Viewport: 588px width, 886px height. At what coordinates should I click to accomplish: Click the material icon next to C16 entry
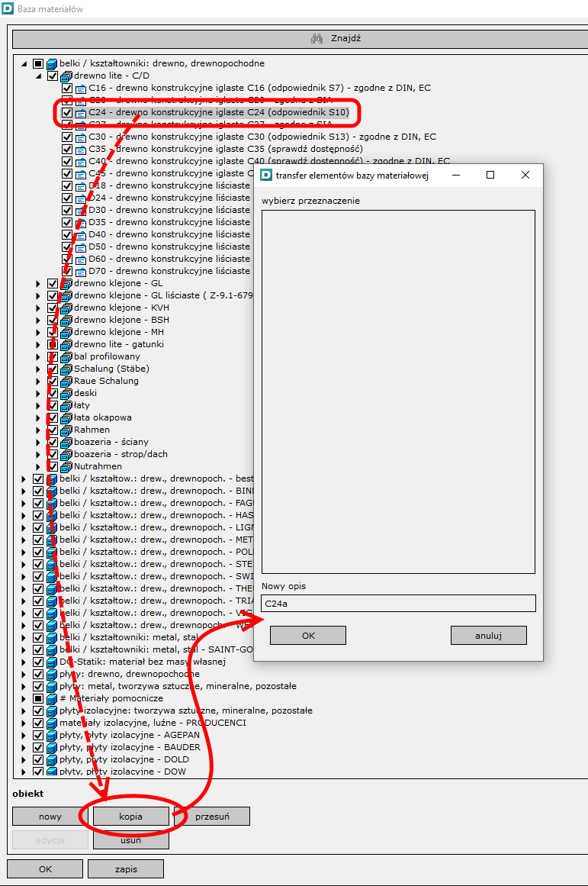click(81, 89)
